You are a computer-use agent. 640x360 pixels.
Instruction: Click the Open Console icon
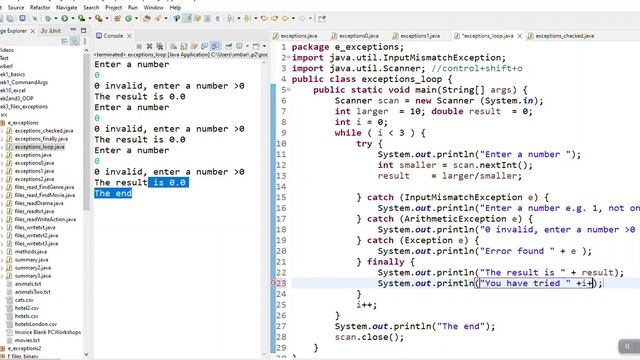[x=256, y=46]
